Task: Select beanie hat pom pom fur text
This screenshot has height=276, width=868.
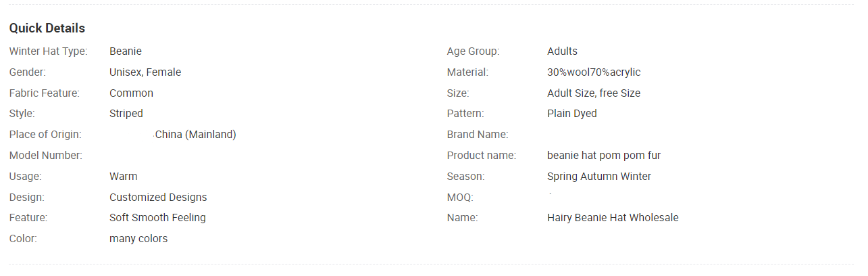Action: click(x=604, y=156)
